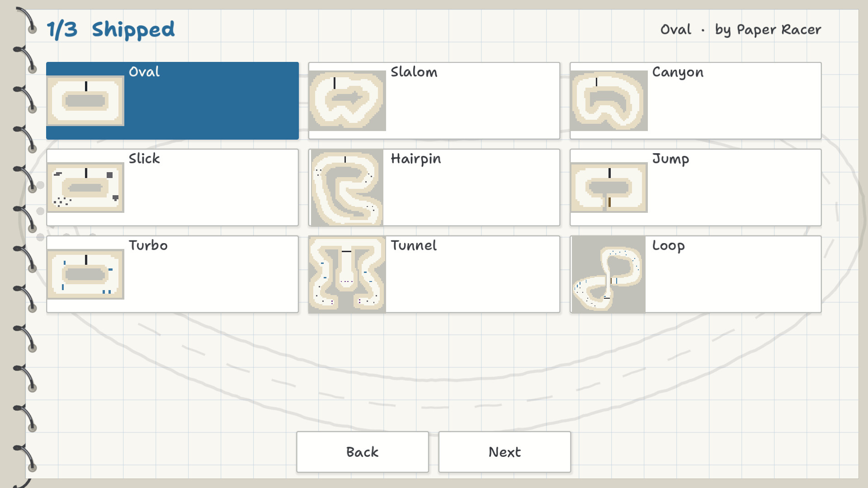Image resolution: width=868 pixels, height=488 pixels.
Task: Click the Tunnel track title text
Action: [x=414, y=245]
